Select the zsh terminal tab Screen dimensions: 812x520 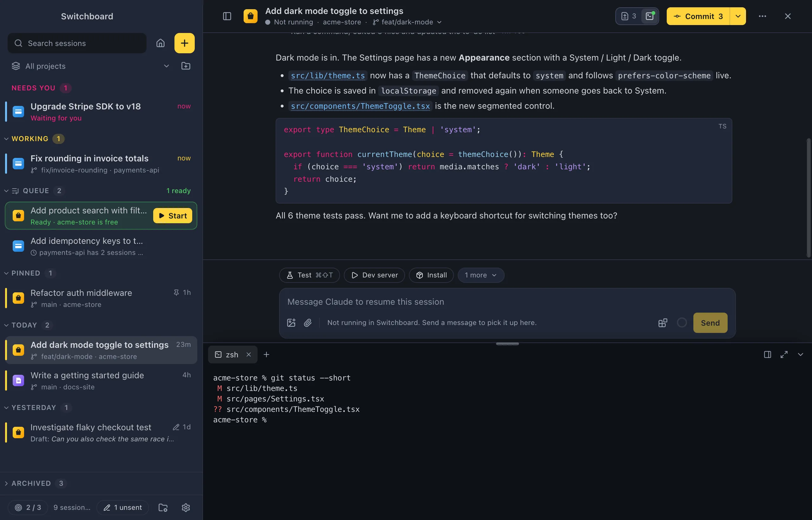click(x=232, y=354)
